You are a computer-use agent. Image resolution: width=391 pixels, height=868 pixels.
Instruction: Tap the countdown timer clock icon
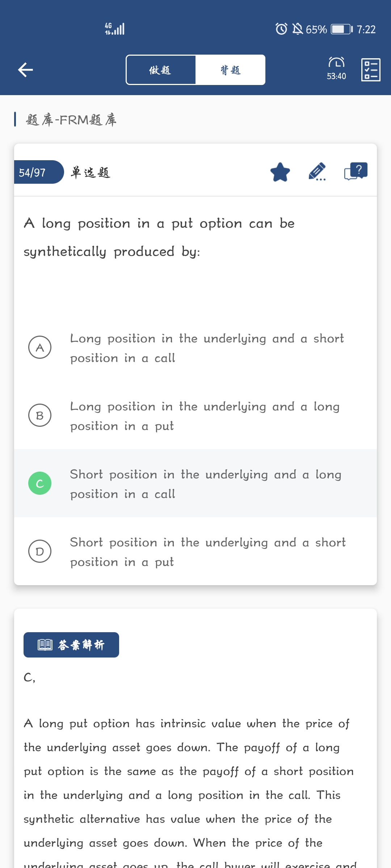(336, 63)
